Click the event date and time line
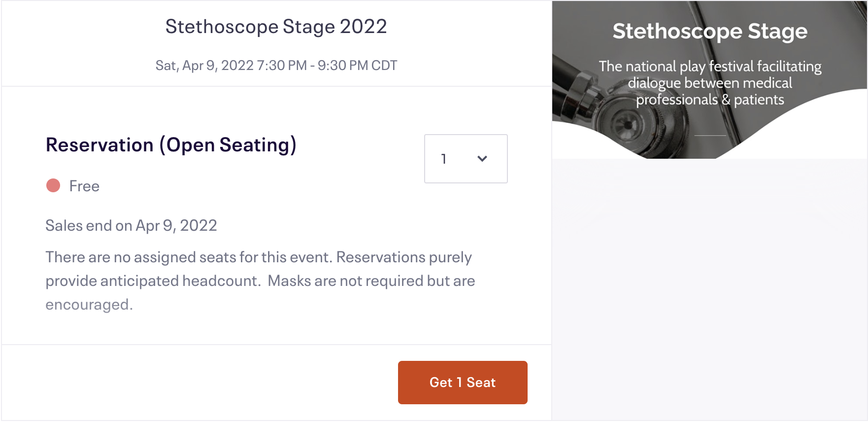868x422 pixels. click(276, 66)
